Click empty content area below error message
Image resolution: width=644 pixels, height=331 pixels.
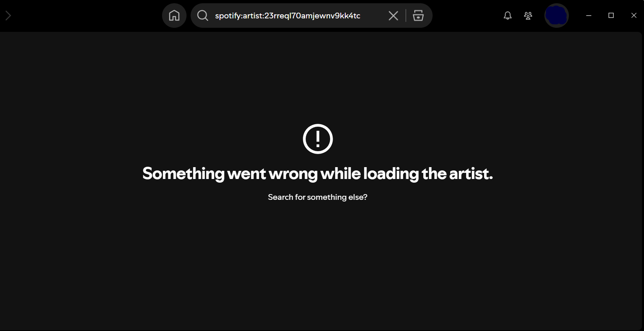318,266
